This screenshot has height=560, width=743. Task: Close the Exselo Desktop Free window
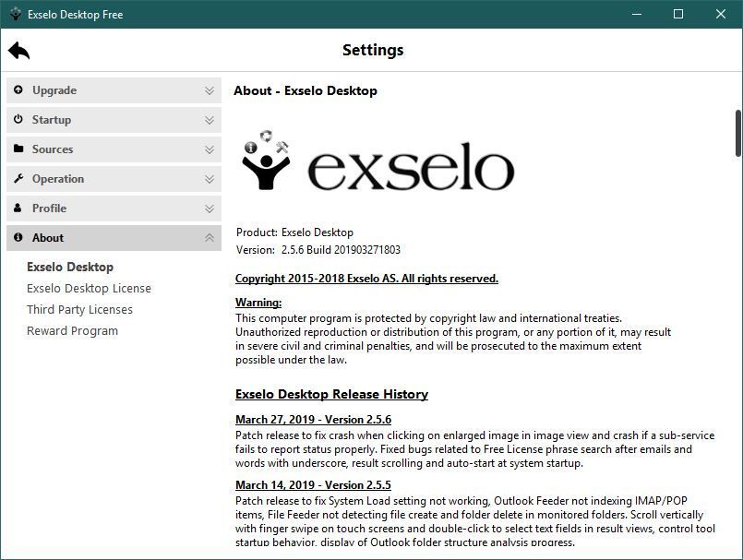click(x=721, y=14)
